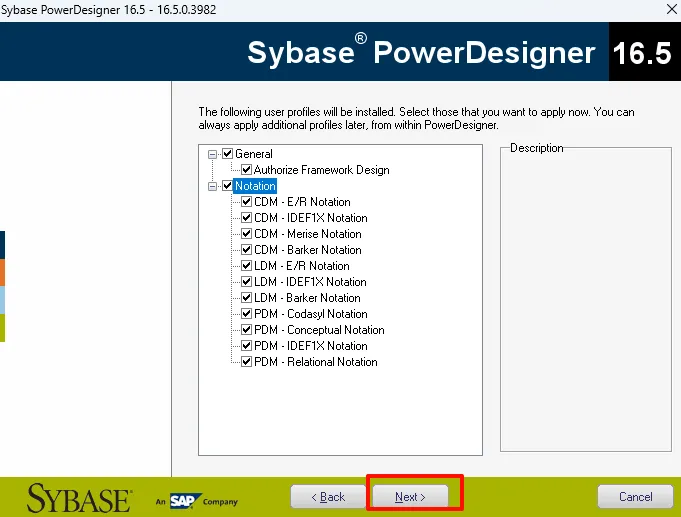The image size is (681, 517).
Task: Select PDM - Relational Notation item
Action: pos(316,362)
